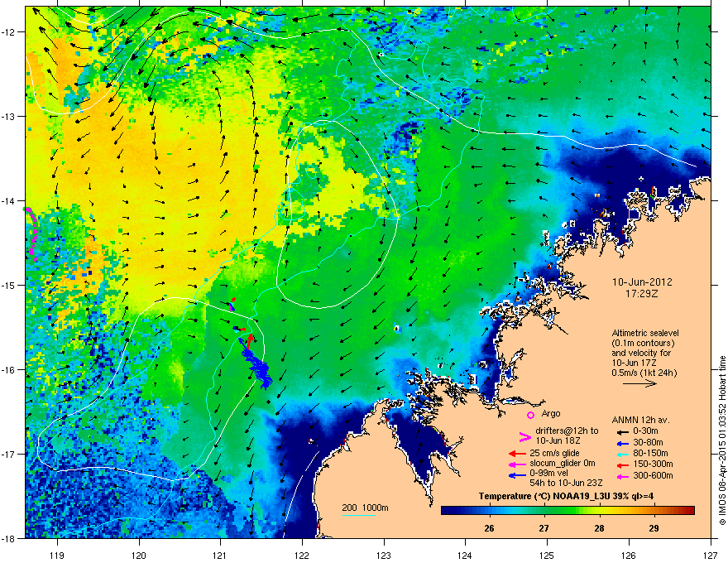Viewport: 728px width, 563px height.
Task: Click the longitude axis label '121'
Action: click(x=220, y=555)
